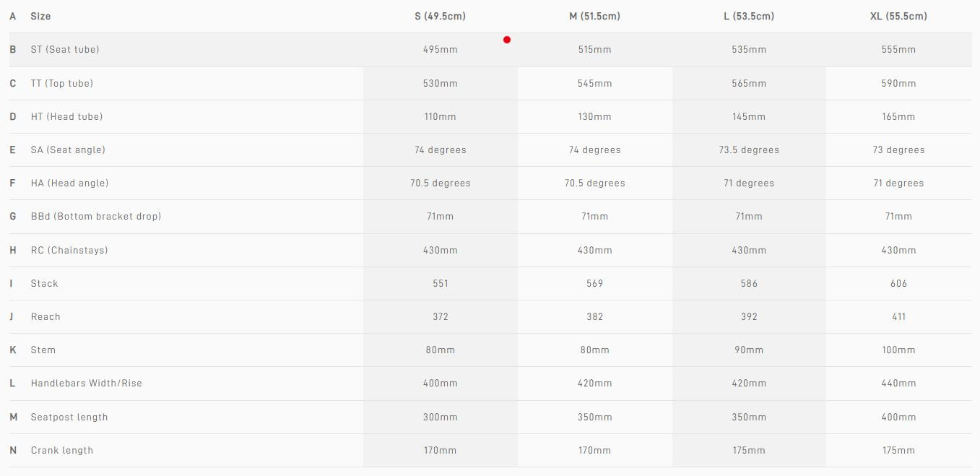
Task: Click the HA (Head angle) row label
Action: (x=69, y=183)
